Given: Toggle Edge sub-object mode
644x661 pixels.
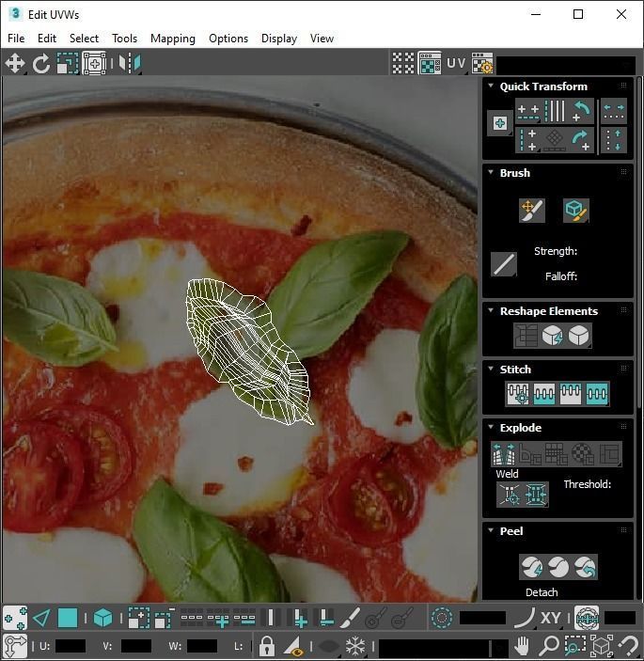Looking at the screenshot, I should pyautogui.click(x=41, y=619).
